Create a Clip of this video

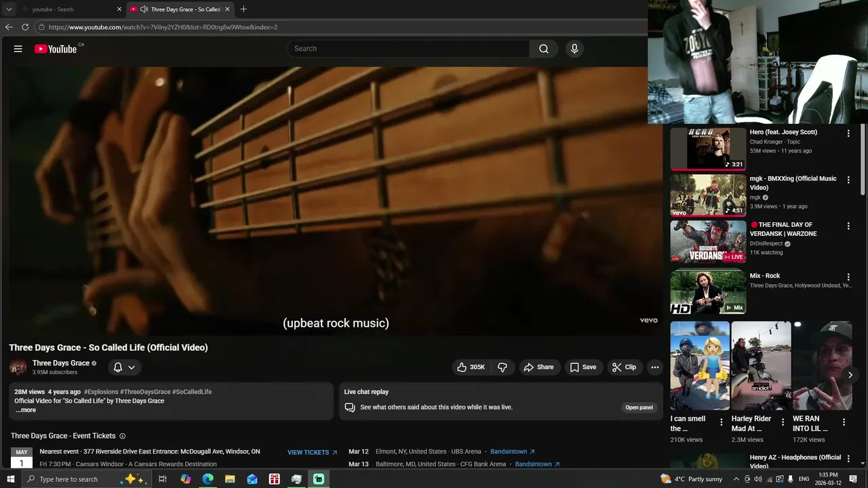point(624,367)
